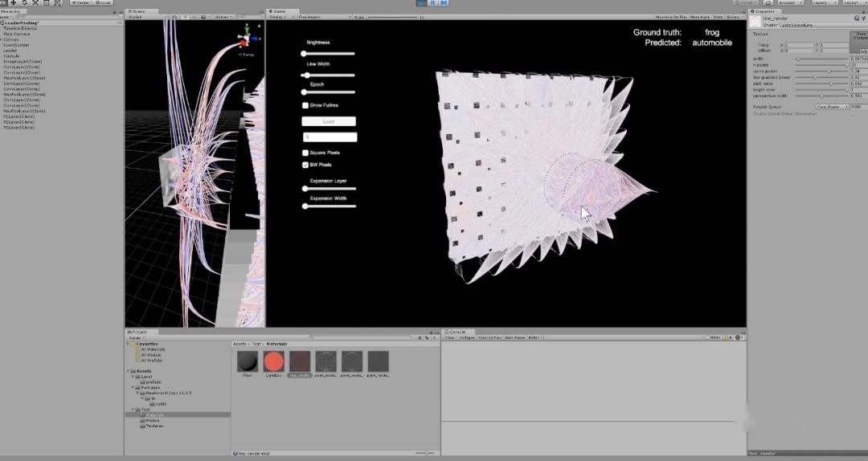Switch to the Console tab

pyautogui.click(x=457, y=332)
